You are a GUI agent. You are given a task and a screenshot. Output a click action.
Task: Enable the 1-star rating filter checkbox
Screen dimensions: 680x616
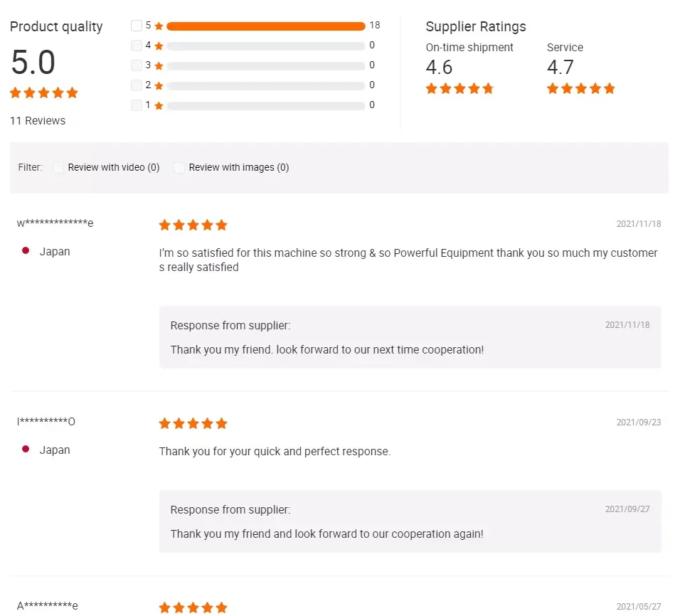(137, 105)
